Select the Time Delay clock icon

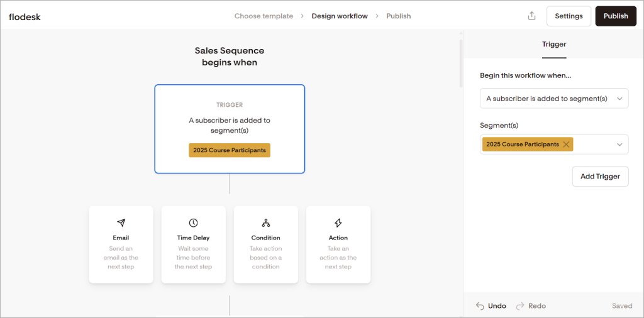click(193, 223)
